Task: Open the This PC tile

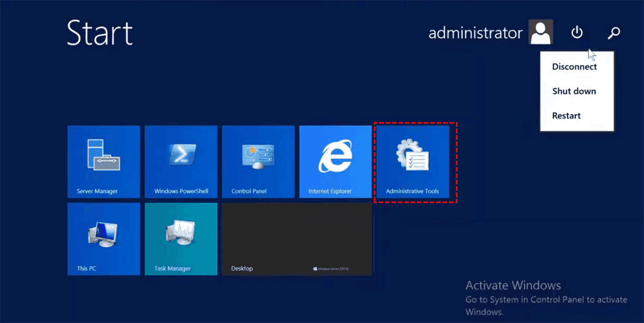Action: point(104,239)
